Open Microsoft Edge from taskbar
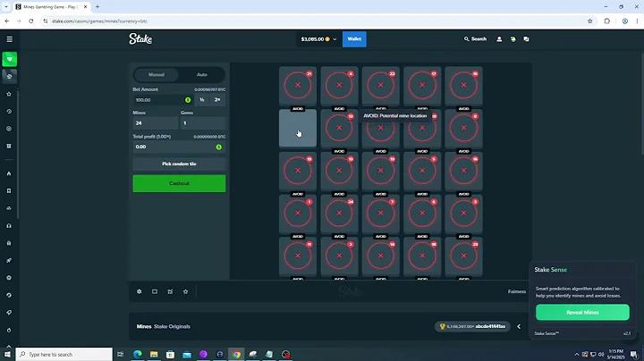Viewport: 644px width, 361px height. [x=138, y=354]
